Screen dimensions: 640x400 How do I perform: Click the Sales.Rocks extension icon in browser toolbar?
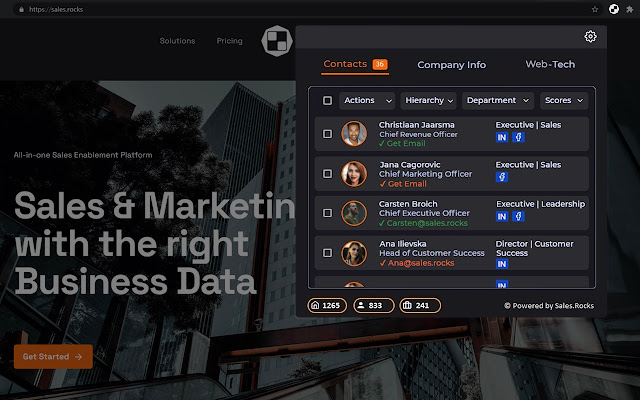613,9
